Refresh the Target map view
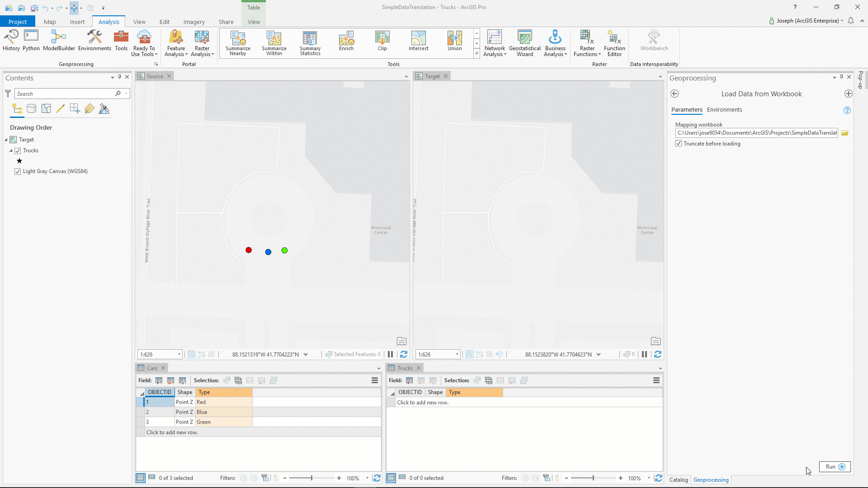Viewport: 868px width, 488px height. [x=658, y=354]
